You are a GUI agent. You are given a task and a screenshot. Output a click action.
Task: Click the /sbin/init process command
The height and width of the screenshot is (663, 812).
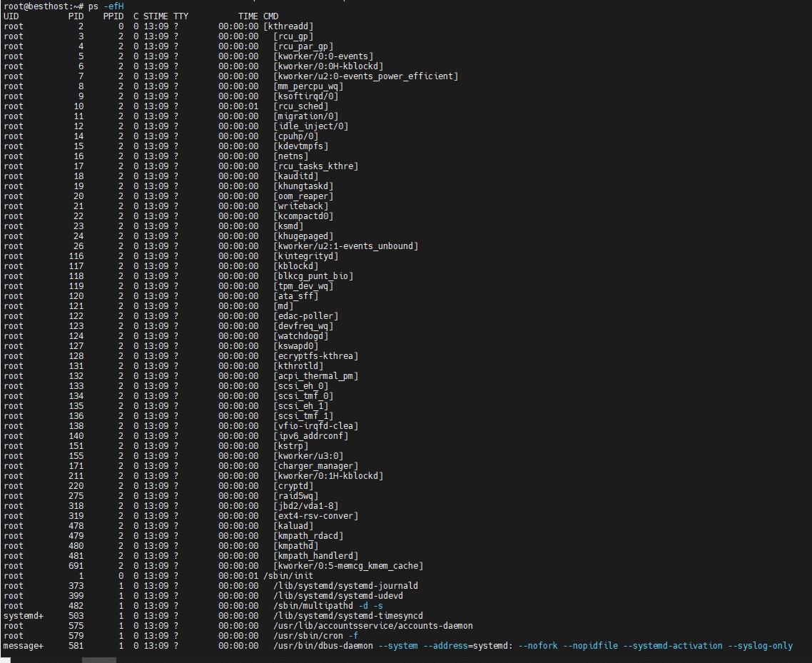pyautogui.click(x=288, y=576)
